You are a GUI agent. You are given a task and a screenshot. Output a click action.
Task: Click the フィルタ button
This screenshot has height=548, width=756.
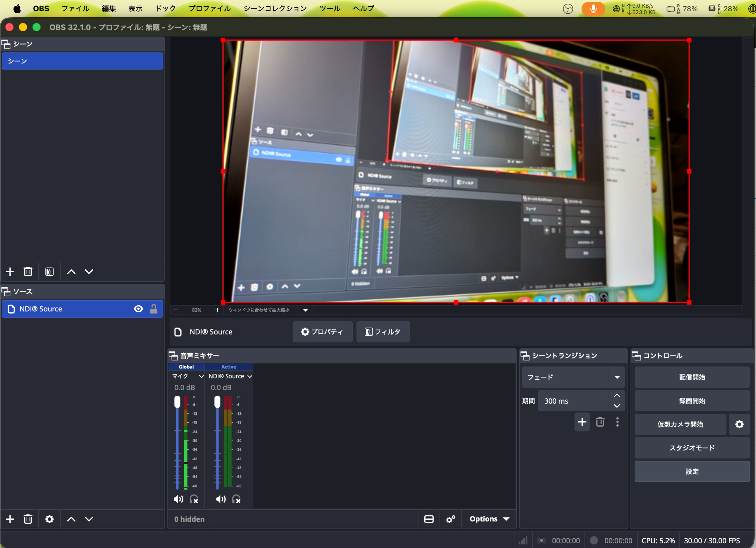pos(383,332)
